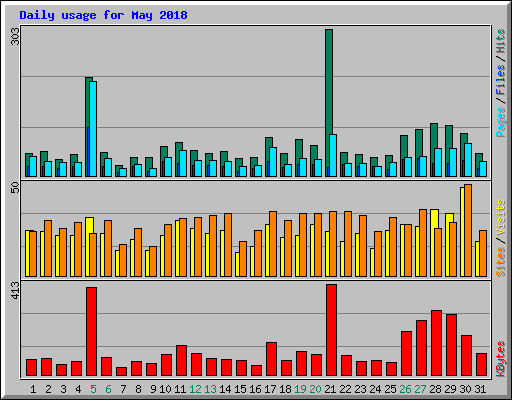The image size is (512, 400).
Task: Click the red KBytes bar for day 17
Action: coord(271,359)
